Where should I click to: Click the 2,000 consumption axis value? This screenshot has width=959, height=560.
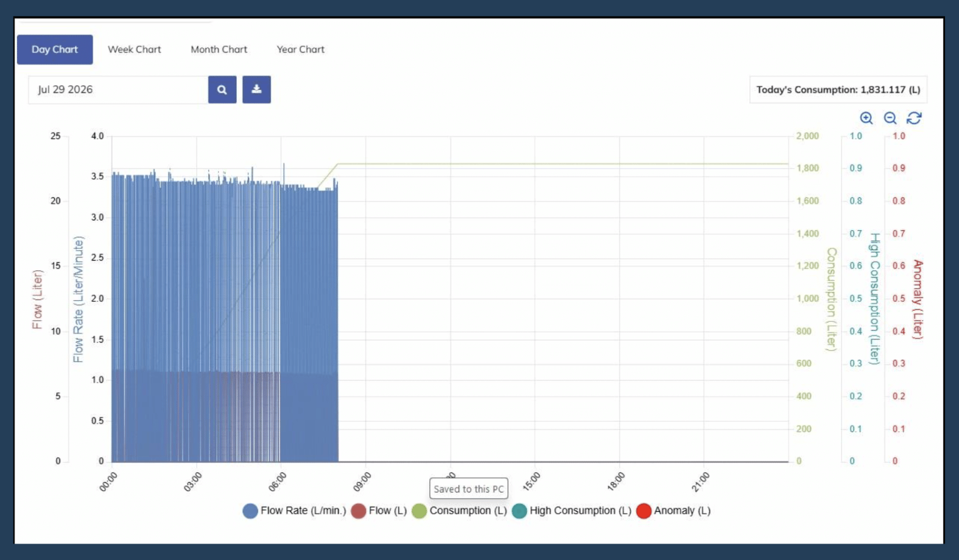tap(807, 136)
